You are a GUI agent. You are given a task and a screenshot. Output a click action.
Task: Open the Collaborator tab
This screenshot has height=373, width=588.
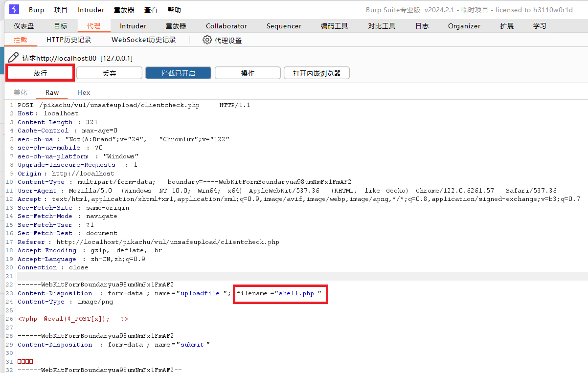click(x=226, y=26)
